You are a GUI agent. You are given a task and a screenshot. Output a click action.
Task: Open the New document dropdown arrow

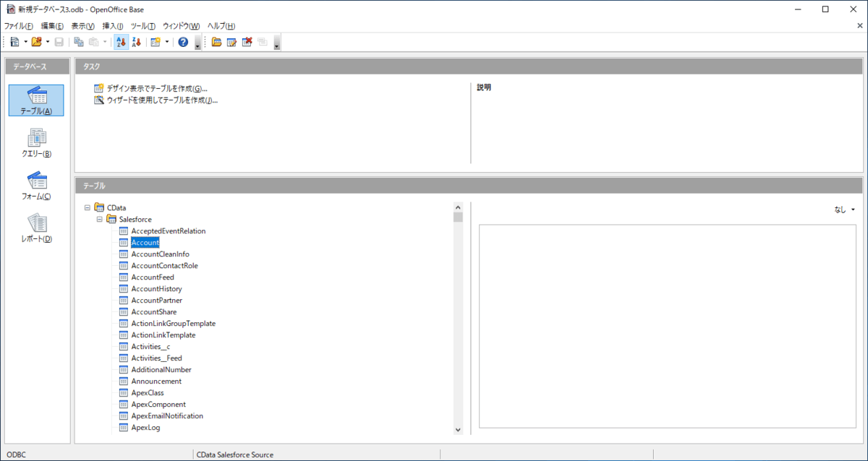coord(25,42)
